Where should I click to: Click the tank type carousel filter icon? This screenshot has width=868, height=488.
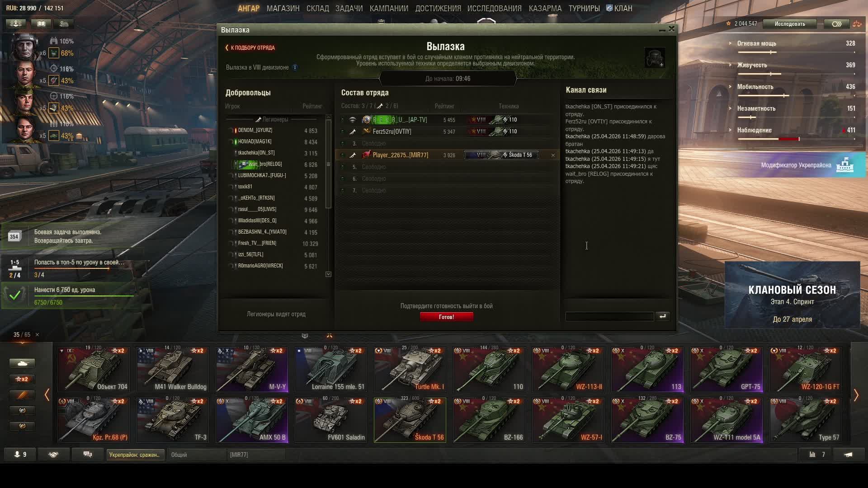[22, 363]
